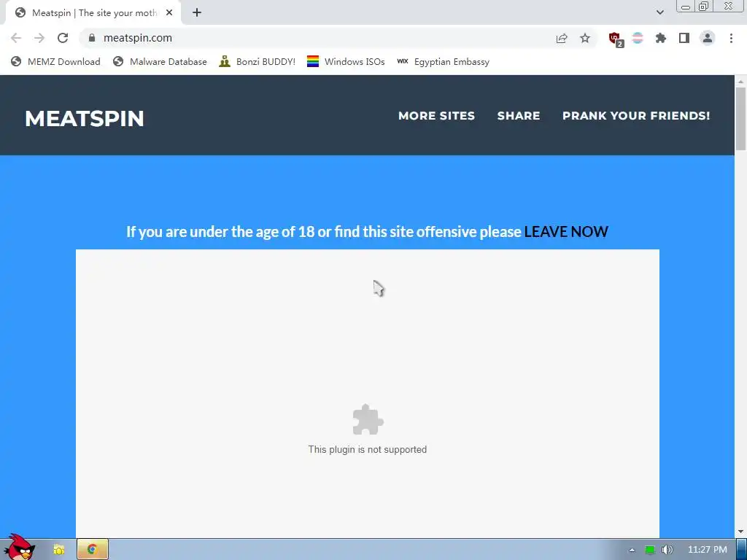Open the clock showing 11:27 PM
Viewport: 747px width, 560px height.
click(708, 550)
